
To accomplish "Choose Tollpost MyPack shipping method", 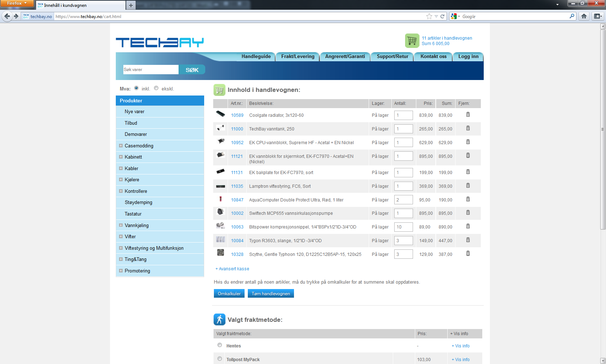I will coord(220,359).
